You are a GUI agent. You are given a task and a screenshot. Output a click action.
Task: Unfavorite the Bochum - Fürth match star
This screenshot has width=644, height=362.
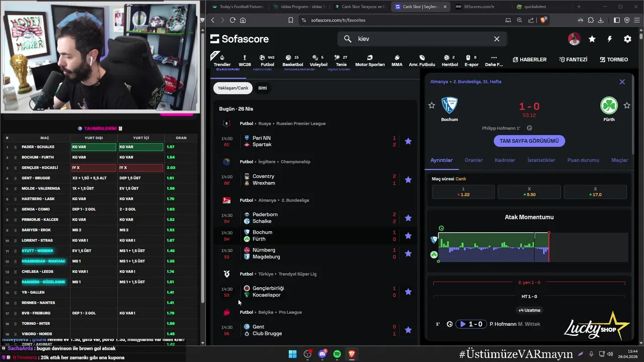pos(408,235)
